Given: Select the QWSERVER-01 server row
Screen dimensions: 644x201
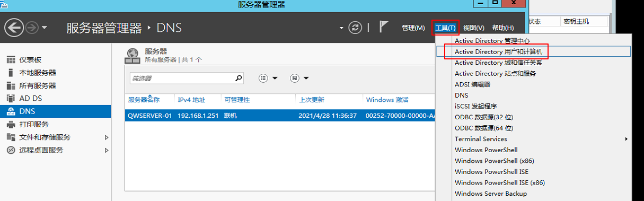Looking at the screenshot, I should coord(280,116).
